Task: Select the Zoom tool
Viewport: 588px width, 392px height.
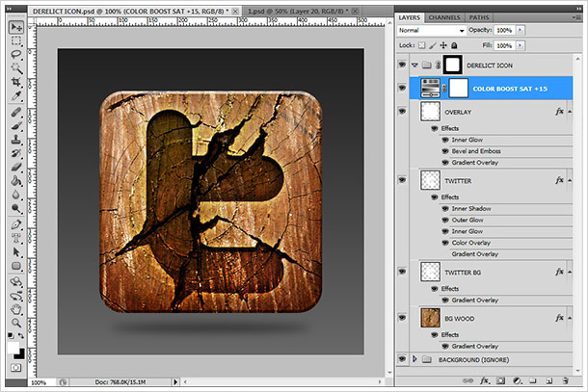Action: [15, 323]
